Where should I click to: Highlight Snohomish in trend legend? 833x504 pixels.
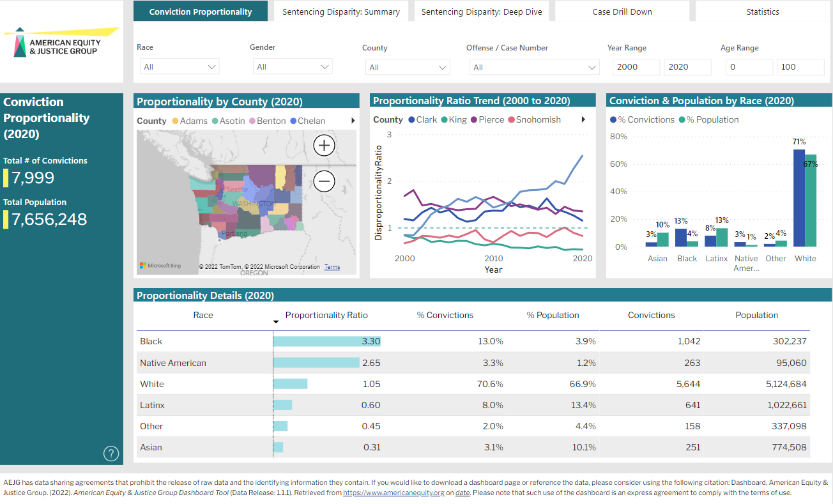534,119
